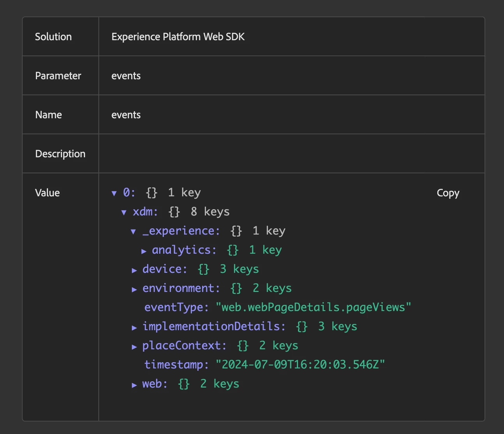
Task: Expand the implementationDetails node
Action: pos(134,327)
